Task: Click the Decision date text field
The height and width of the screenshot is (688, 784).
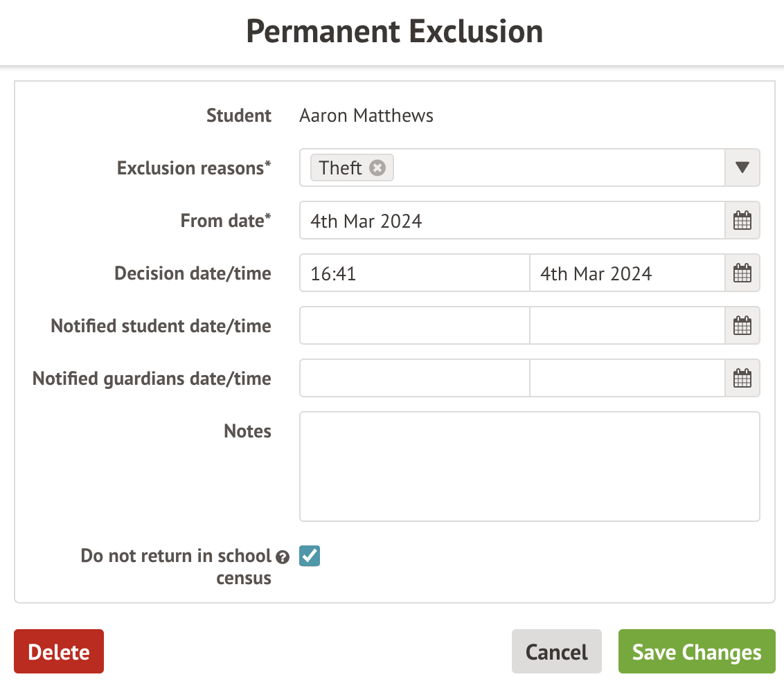Action: 627,273
